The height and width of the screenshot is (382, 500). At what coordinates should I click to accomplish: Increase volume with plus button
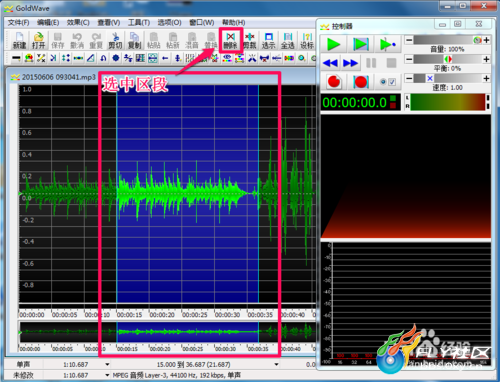(x=486, y=40)
